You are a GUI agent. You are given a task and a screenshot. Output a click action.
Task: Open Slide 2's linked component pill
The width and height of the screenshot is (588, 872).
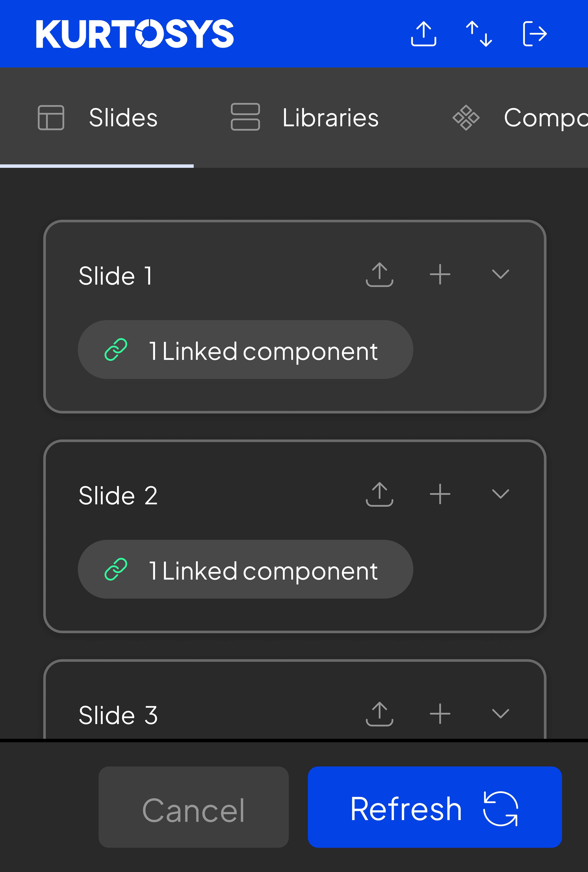(245, 569)
